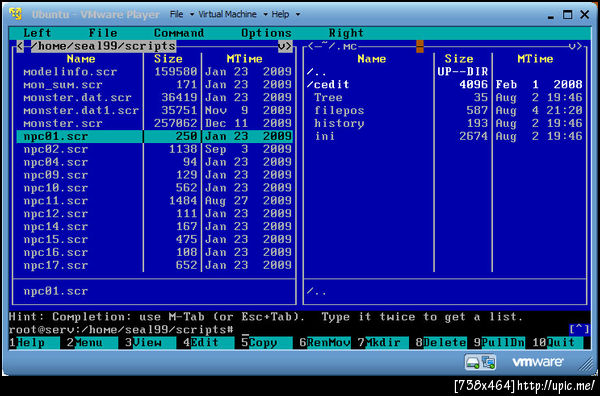This screenshot has height=396, width=600.
Task: Select the ini file in right panel
Action: click(x=445, y=136)
